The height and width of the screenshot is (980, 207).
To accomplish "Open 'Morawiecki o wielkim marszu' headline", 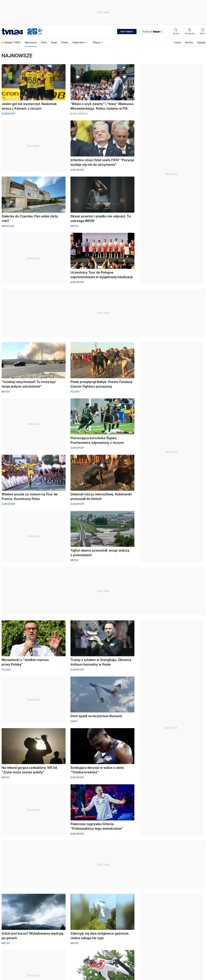I will 25,662.
